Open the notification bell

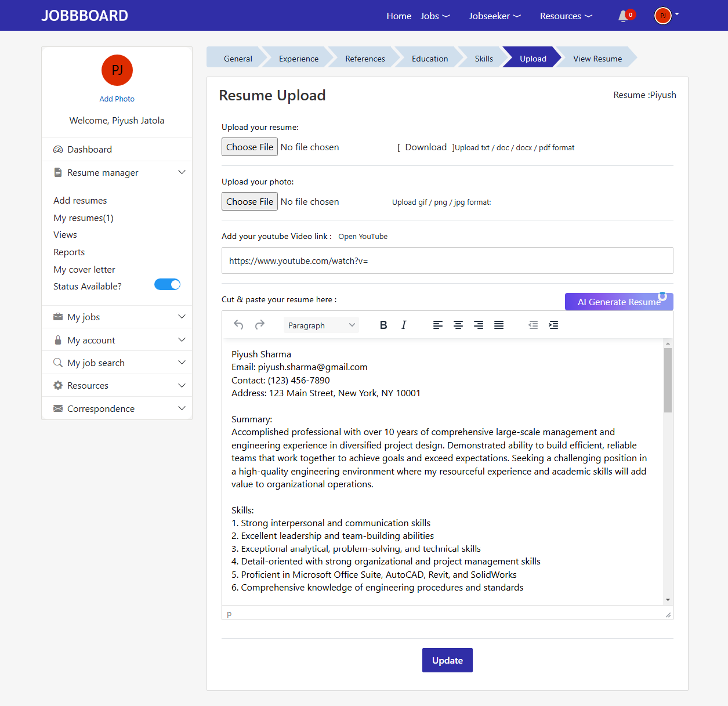pos(623,16)
